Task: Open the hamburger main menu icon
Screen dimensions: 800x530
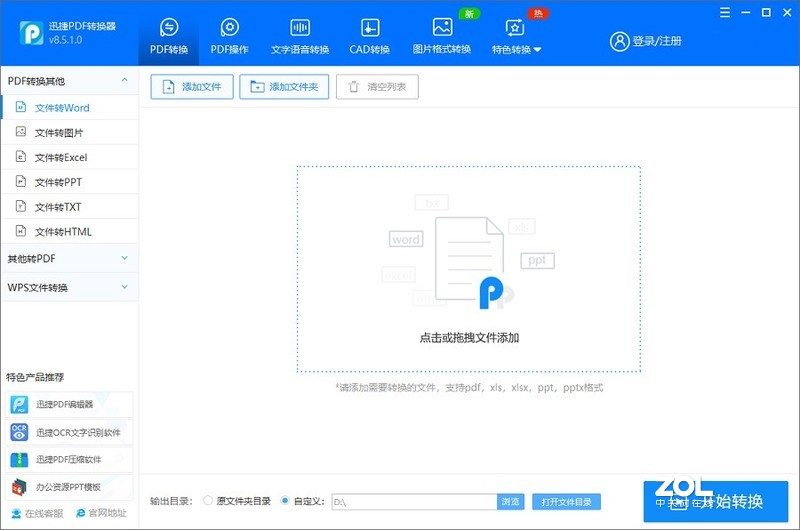Action: point(724,13)
